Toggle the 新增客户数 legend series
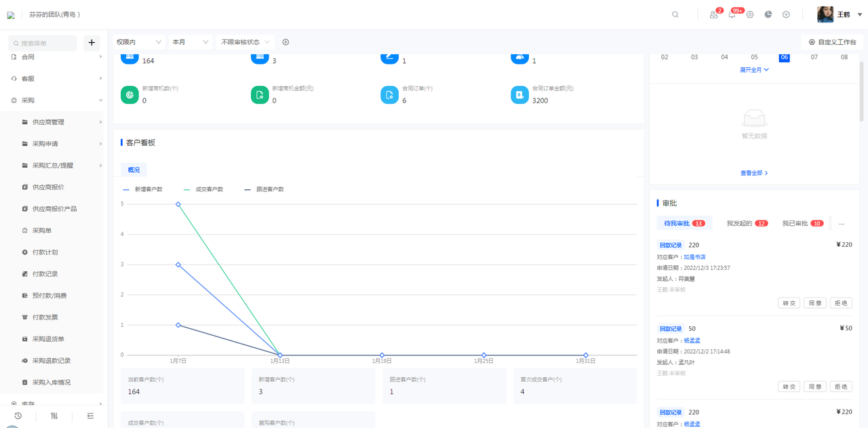Image resolution: width=868 pixels, height=428 pixels. pos(142,189)
